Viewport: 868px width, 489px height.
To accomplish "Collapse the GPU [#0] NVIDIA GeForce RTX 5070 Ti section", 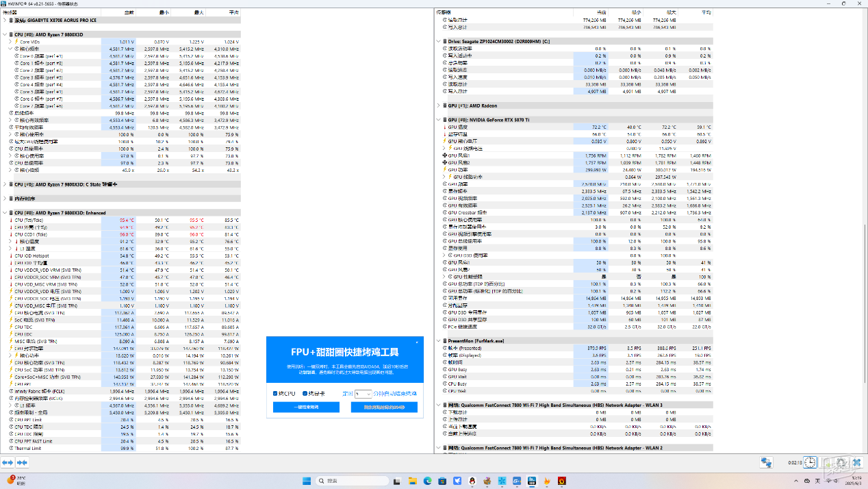I will [x=438, y=119].
